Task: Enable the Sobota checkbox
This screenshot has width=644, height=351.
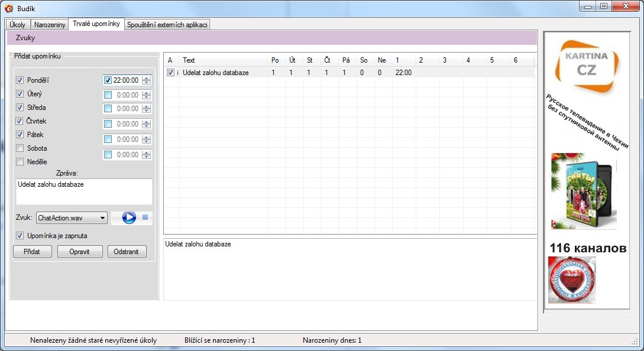Action: tap(20, 148)
